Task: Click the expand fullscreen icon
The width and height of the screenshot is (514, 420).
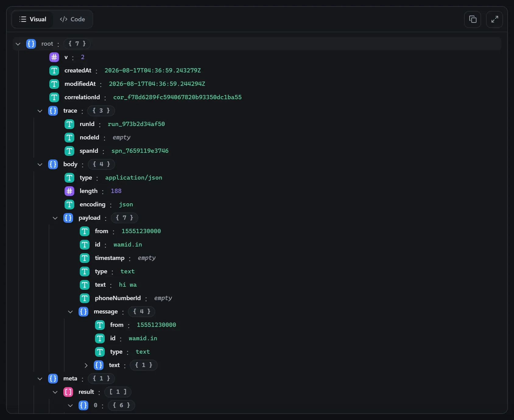Action: coord(495,19)
